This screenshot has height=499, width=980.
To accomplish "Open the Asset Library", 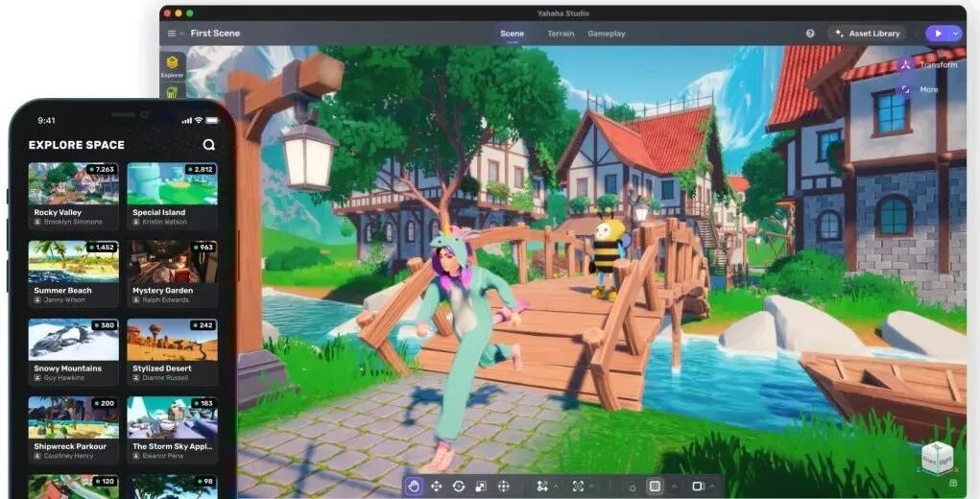I will click(x=867, y=34).
